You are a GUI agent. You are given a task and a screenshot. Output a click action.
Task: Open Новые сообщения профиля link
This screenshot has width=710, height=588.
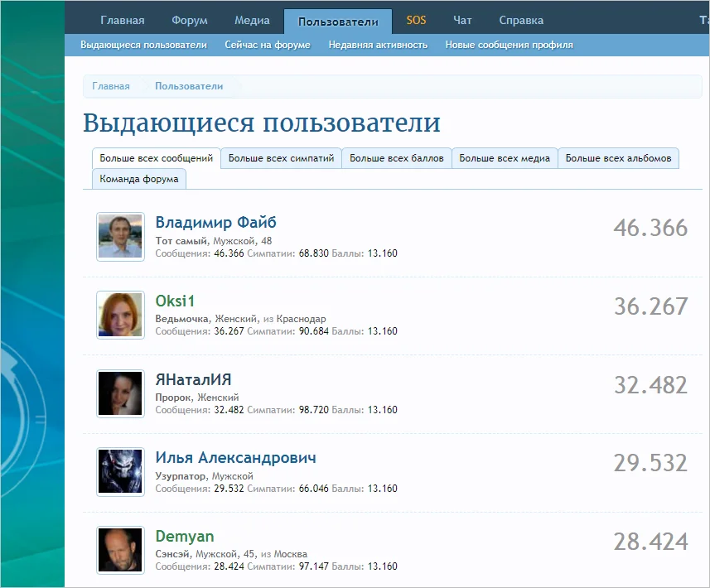click(x=509, y=45)
